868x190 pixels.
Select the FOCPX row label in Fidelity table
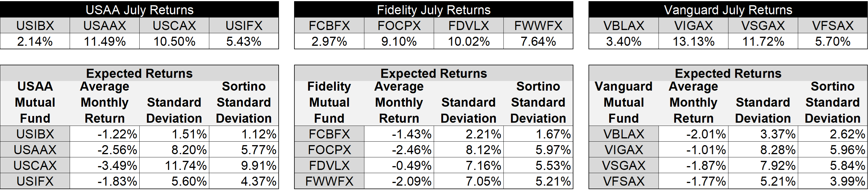[329, 149]
